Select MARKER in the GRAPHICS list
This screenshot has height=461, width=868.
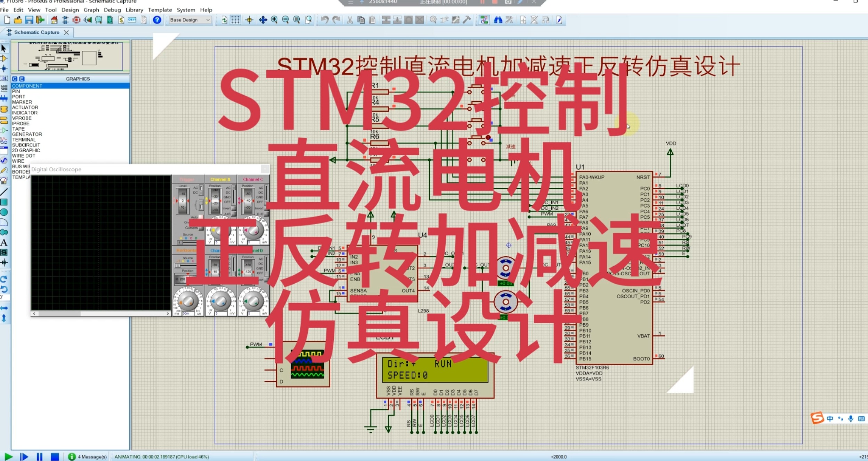pyautogui.click(x=70, y=102)
